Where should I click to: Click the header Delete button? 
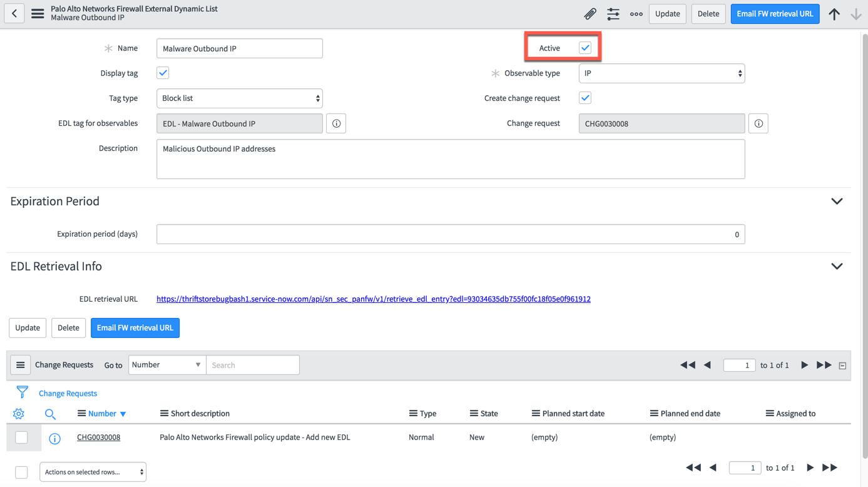[708, 14]
